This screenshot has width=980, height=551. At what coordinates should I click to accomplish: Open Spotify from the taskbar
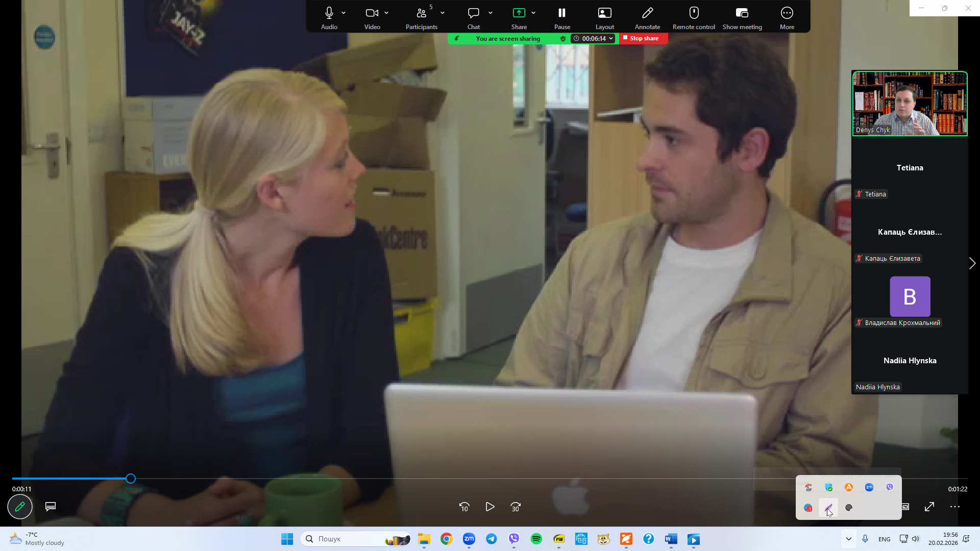click(536, 539)
